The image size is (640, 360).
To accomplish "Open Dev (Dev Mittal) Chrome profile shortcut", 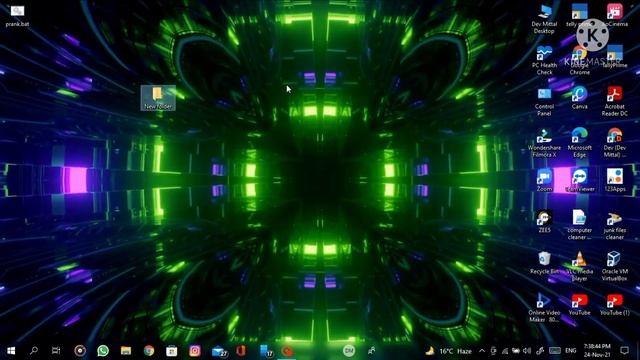I will pos(615,143).
